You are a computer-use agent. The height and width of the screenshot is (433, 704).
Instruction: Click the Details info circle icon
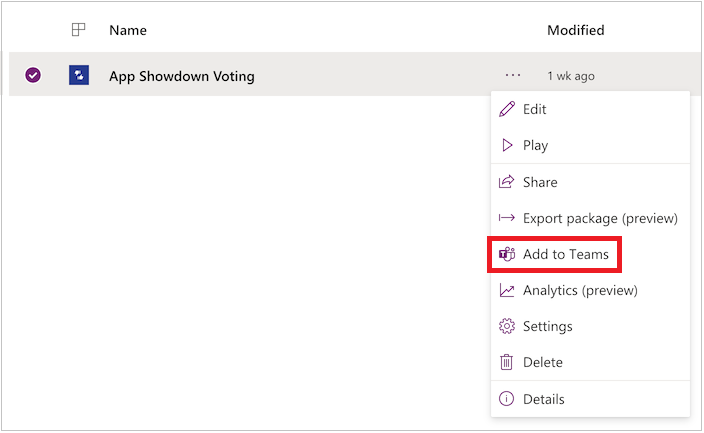point(506,399)
